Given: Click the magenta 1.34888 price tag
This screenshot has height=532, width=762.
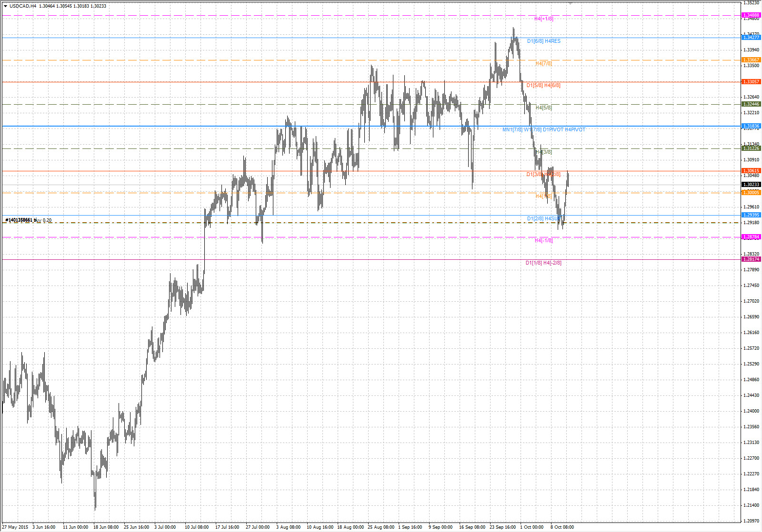Looking at the screenshot, I should [751, 15].
